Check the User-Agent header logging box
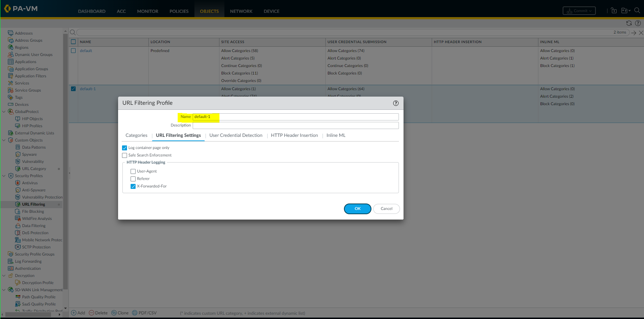This screenshot has width=644, height=319. click(x=133, y=171)
